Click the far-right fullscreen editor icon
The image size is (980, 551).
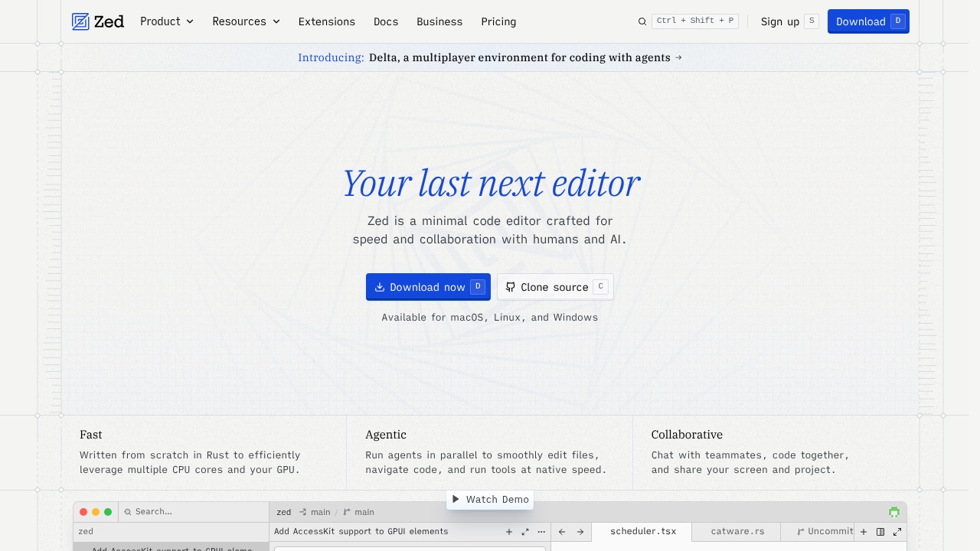pos(897,532)
